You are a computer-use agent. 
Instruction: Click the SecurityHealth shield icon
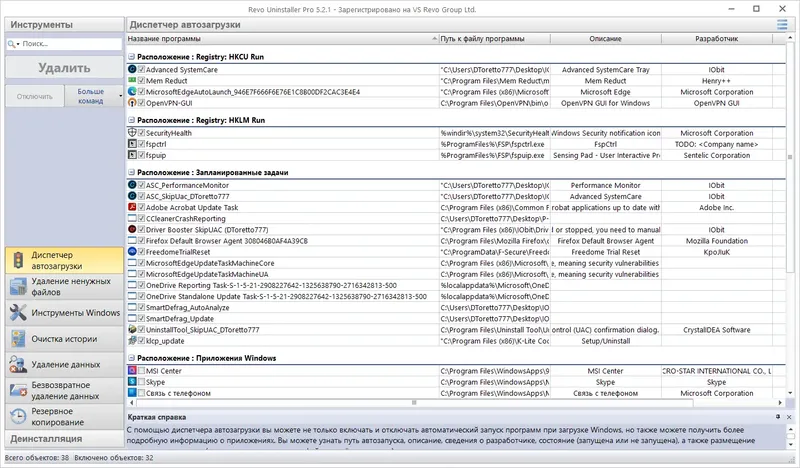[132, 133]
